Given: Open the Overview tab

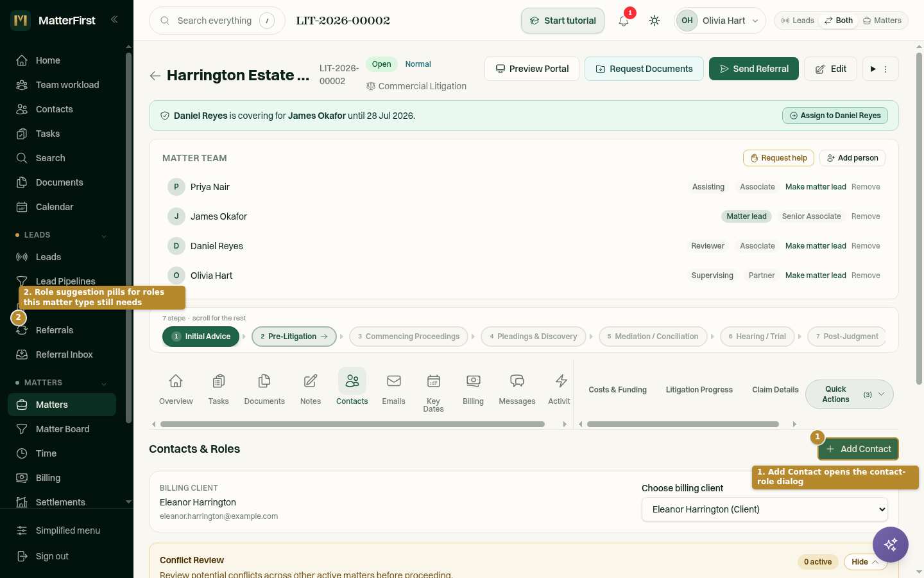Looking at the screenshot, I should click(176, 389).
